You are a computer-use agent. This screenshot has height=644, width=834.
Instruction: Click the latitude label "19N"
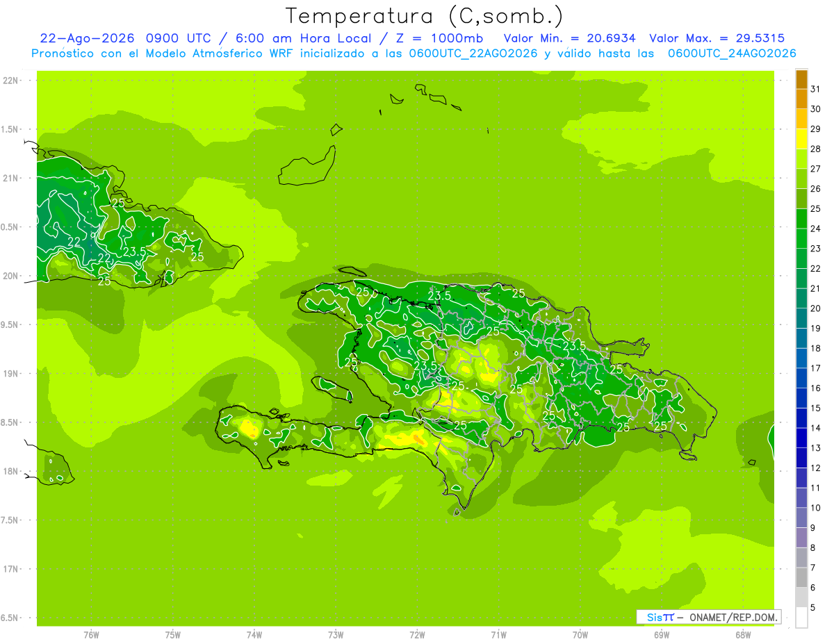tap(10, 374)
